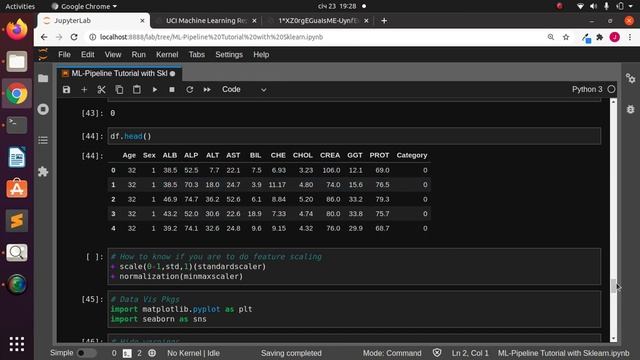640x360 pixels.
Task: Click No Kernel | Idle status
Action: [x=193, y=353]
